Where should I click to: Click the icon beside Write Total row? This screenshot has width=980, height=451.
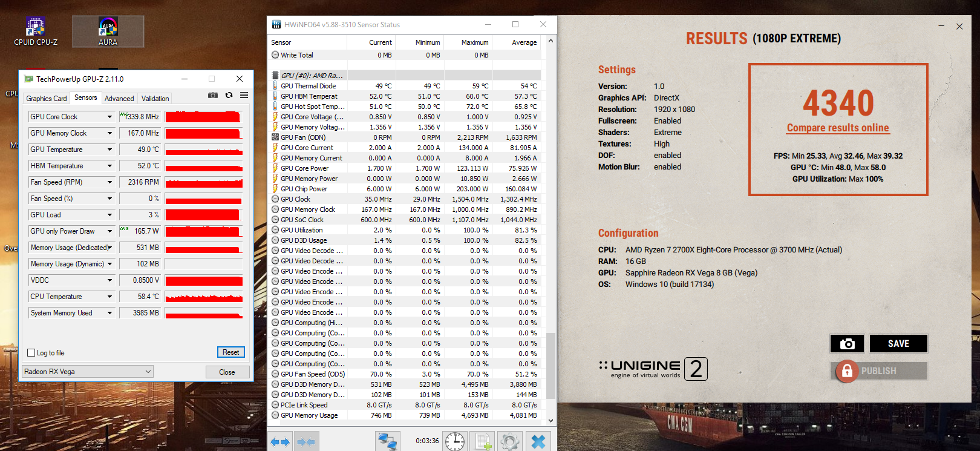275,55
